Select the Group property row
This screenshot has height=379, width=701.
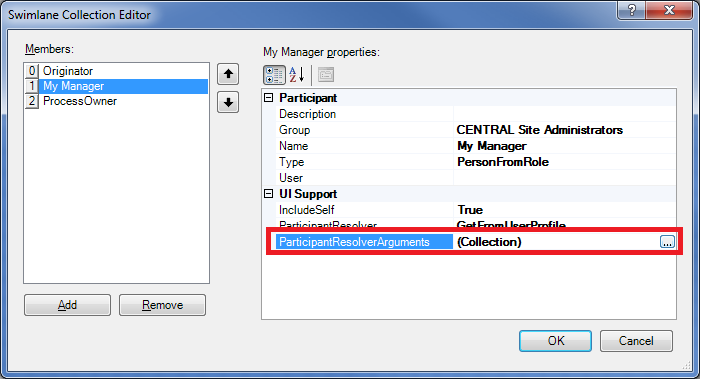coord(476,130)
